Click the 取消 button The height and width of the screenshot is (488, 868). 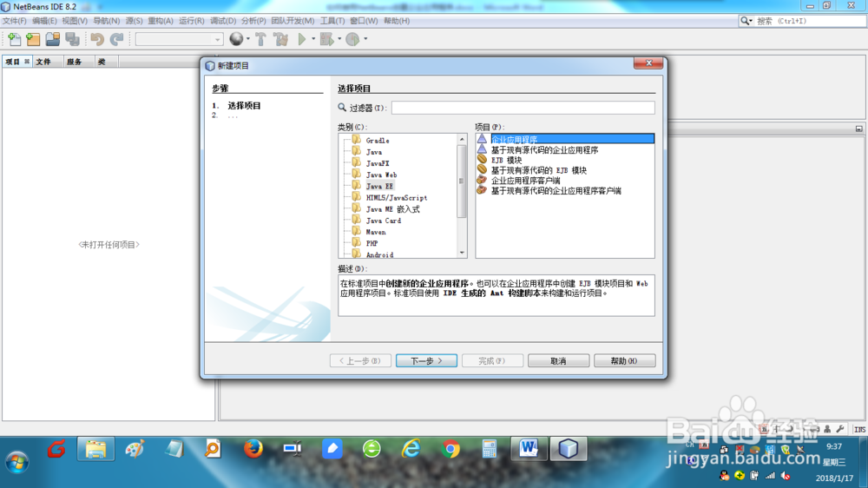point(558,360)
